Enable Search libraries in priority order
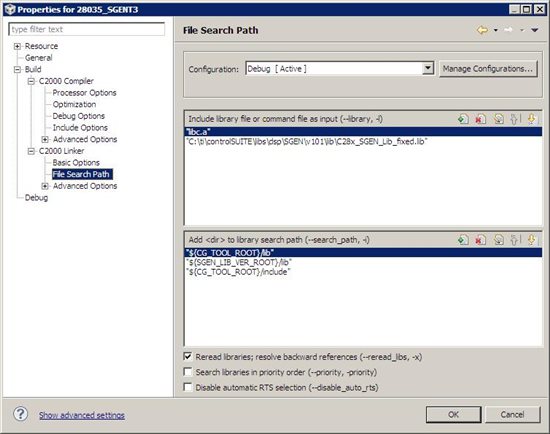550x434 pixels. point(188,372)
